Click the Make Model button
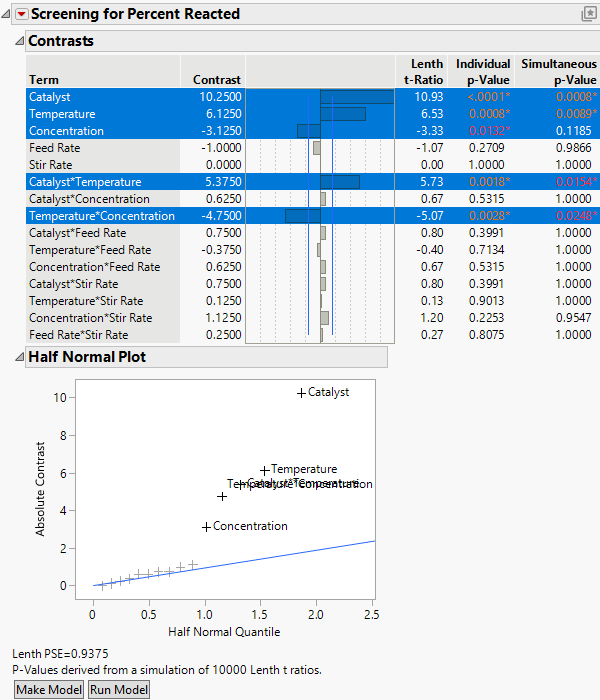 (x=49, y=689)
